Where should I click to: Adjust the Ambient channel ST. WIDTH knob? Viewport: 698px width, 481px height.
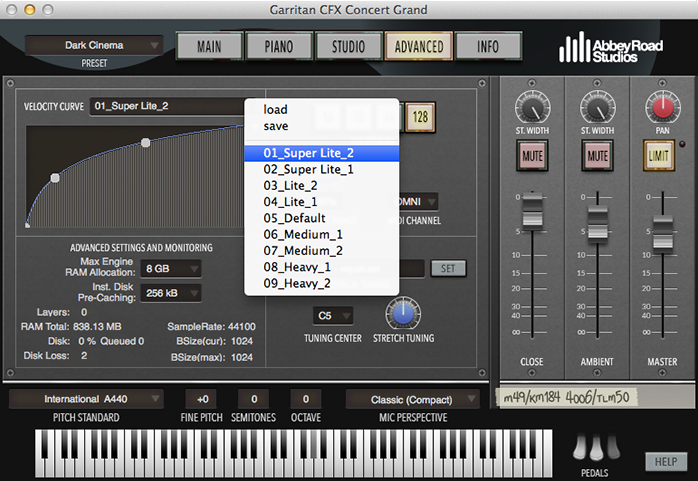click(x=597, y=108)
